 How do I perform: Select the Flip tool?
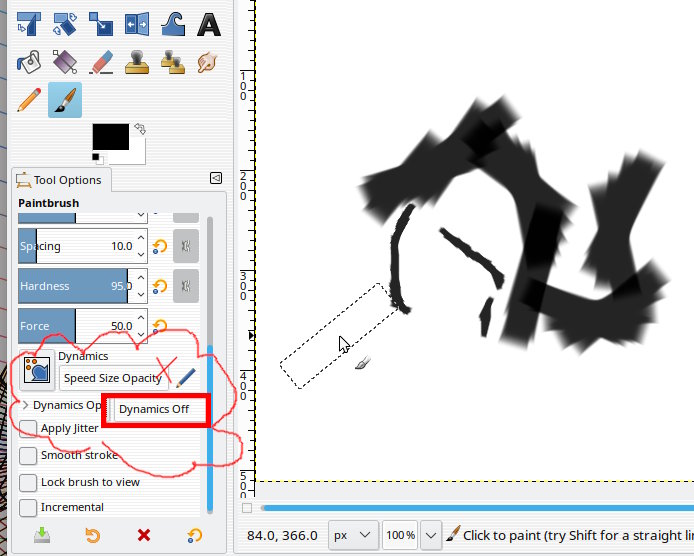137,24
